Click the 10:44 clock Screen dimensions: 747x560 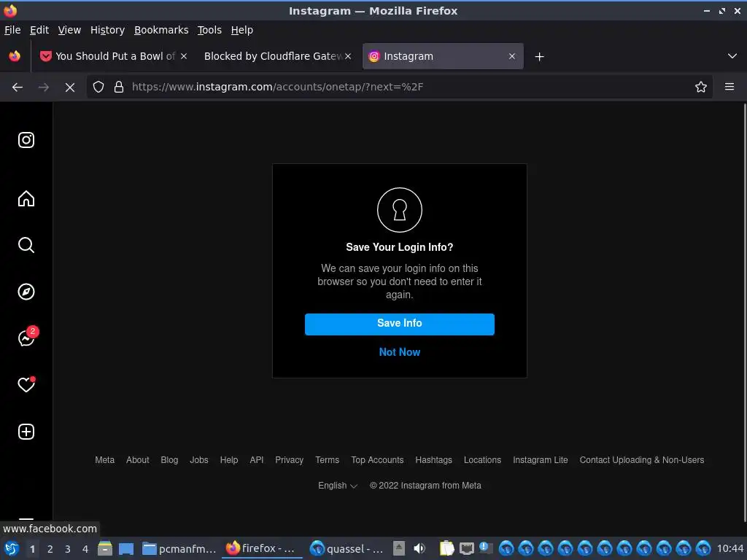click(x=729, y=549)
